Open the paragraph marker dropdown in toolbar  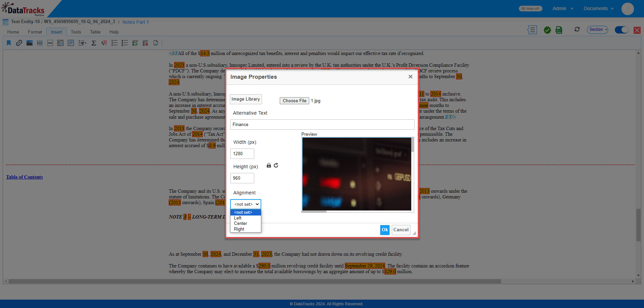pos(82,43)
